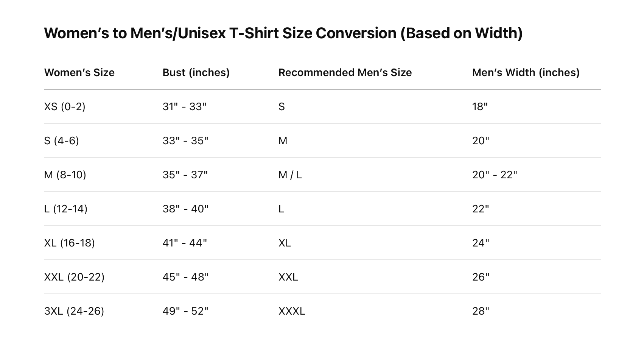This screenshot has height=340, width=644.
Task: Click the 31" - 33" bust measurement
Action: (x=185, y=107)
